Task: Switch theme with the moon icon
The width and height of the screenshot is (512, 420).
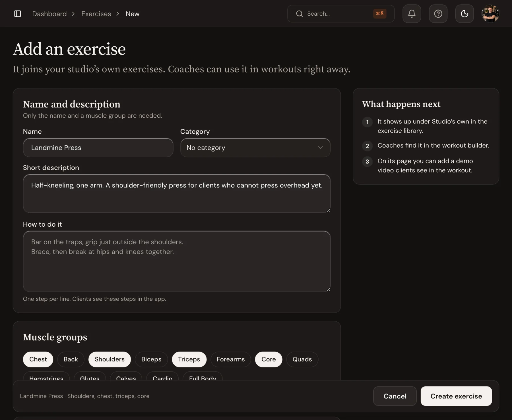Action: click(464, 14)
